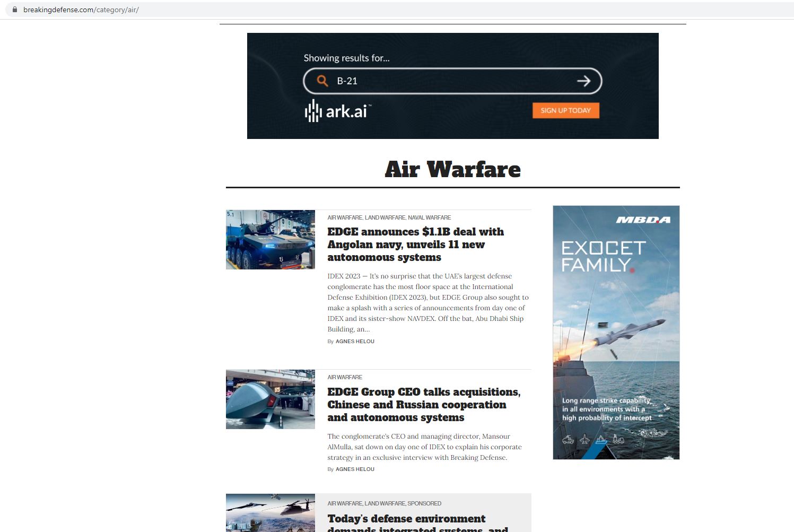Click the helicopter thumbnail of sponsored article

coord(270,513)
